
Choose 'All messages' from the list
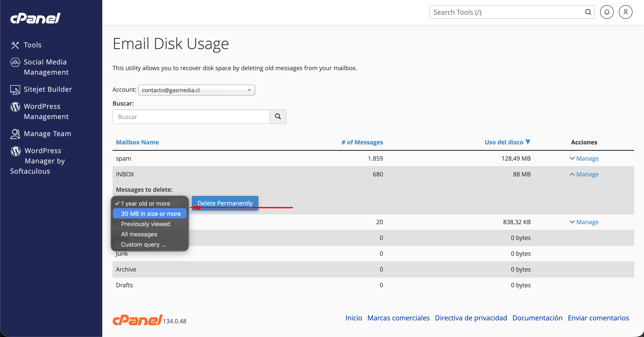[x=150, y=234]
